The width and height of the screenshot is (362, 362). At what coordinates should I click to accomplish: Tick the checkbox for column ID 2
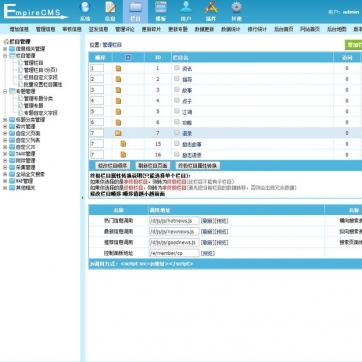tap(177, 79)
